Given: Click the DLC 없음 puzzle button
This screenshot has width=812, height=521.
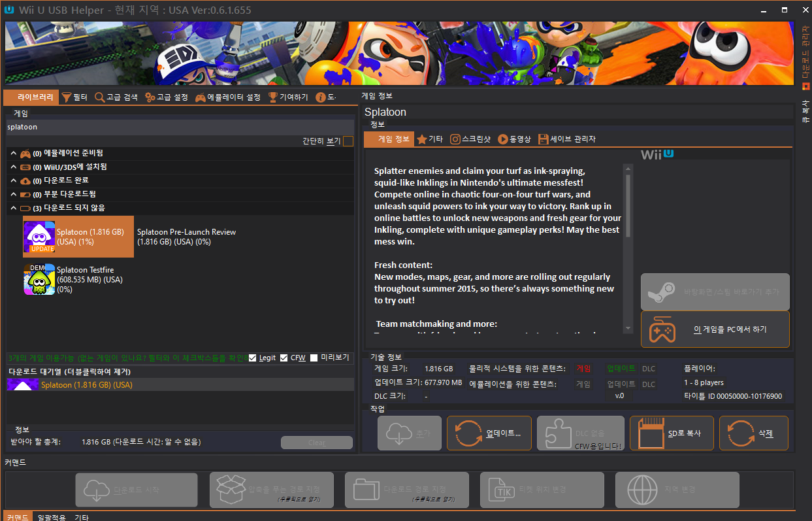Looking at the screenshot, I should [581, 433].
